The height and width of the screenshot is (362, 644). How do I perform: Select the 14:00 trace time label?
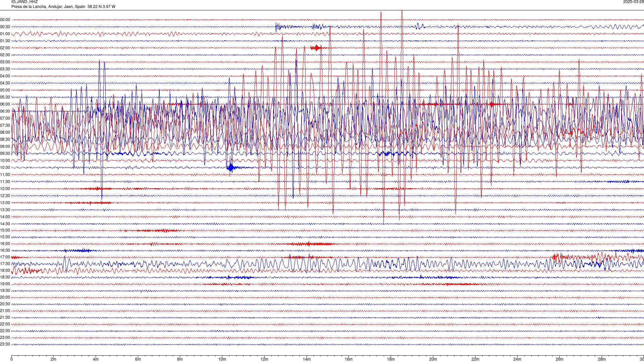[x=5, y=217]
